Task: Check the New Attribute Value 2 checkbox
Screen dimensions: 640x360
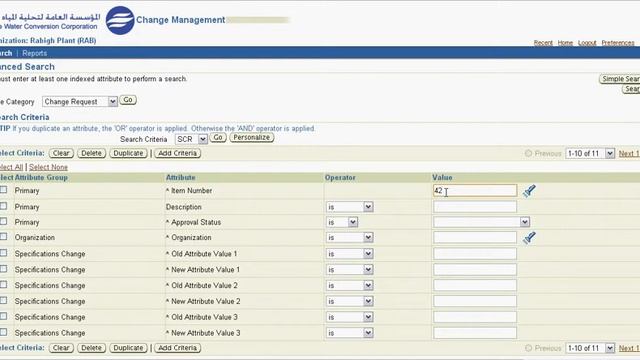Action: tap(4, 300)
